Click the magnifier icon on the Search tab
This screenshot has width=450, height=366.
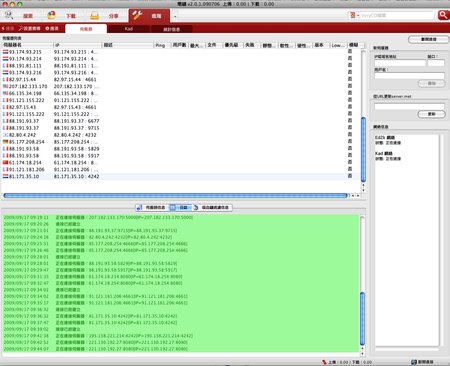coord(9,15)
